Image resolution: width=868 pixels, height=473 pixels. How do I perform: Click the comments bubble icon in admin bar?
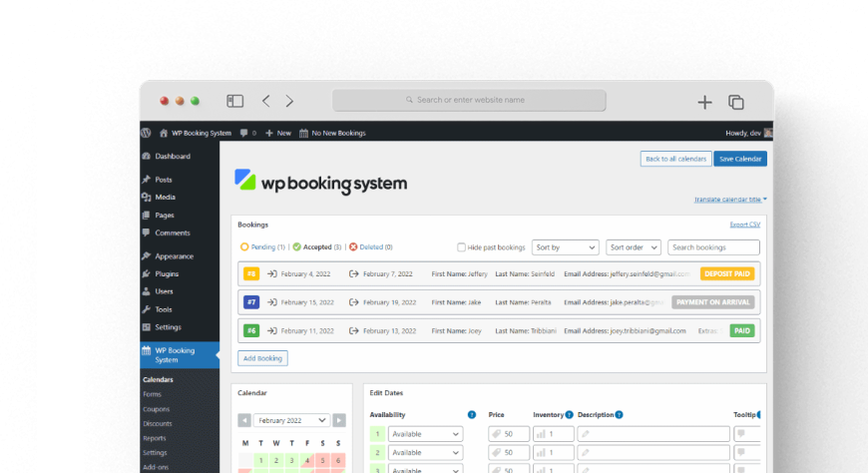pyautogui.click(x=244, y=133)
